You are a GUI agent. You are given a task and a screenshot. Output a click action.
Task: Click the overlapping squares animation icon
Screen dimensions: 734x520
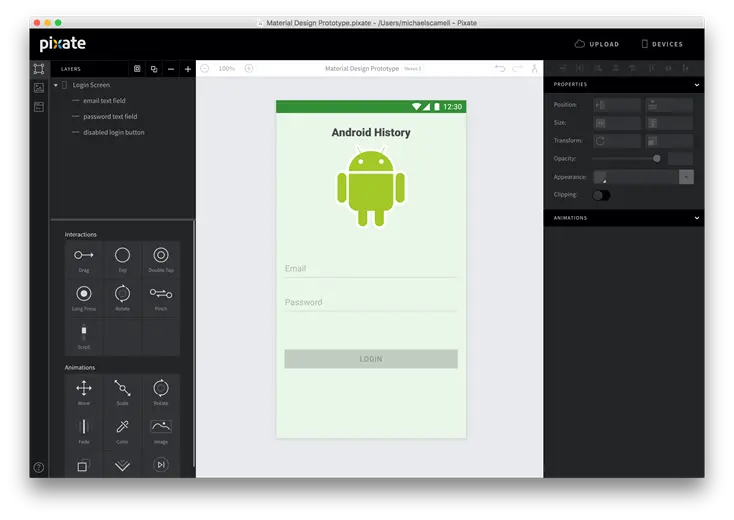tap(82, 466)
